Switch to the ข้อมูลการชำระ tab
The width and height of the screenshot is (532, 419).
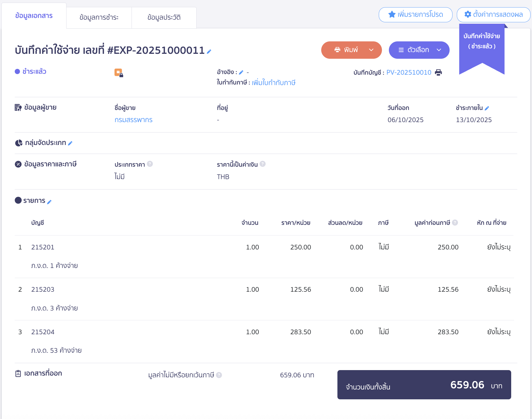[99, 17]
